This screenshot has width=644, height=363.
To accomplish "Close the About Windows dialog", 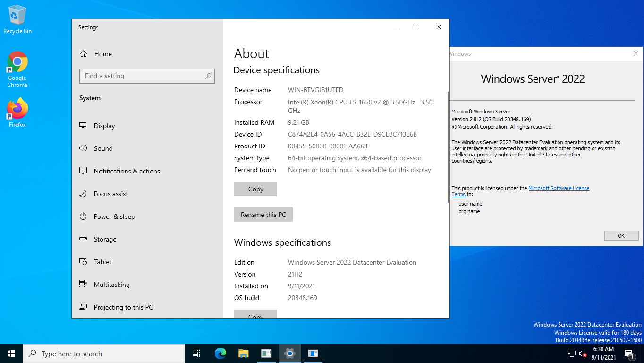I will [x=636, y=54].
